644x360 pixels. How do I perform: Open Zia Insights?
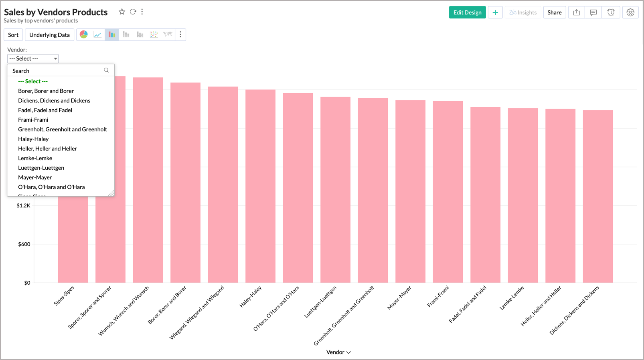pyautogui.click(x=522, y=12)
